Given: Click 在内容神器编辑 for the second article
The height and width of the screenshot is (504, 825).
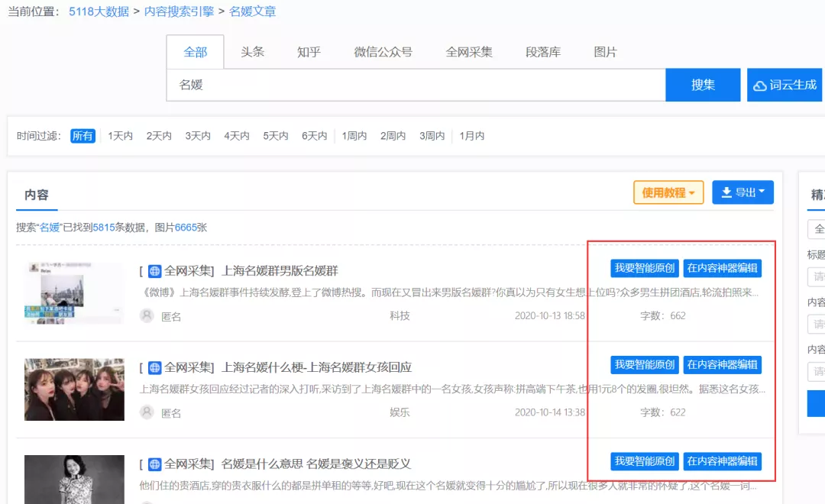Looking at the screenshot, I should click(722, 365).
